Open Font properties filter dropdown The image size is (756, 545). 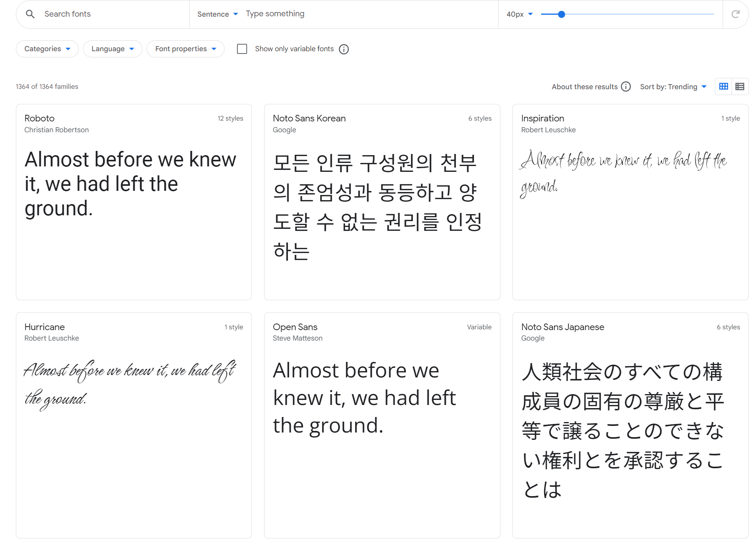pos(185,49)
